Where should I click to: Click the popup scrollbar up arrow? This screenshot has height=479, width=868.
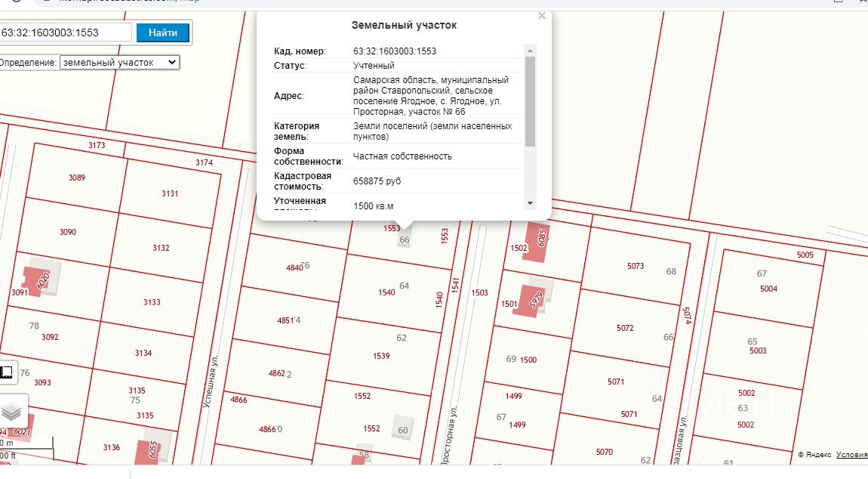(x=530, y=51)
